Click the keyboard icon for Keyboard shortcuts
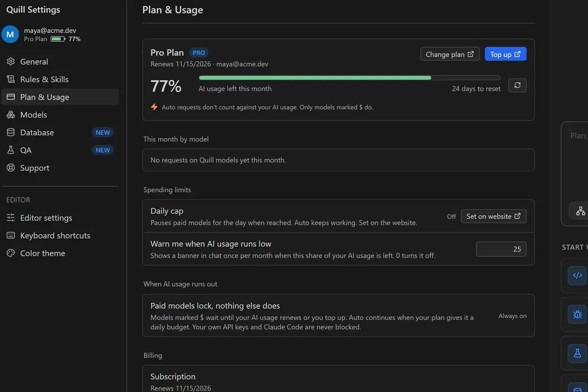Image resolution: width=588 pixels, height=392 pixels. click(11, 235)
